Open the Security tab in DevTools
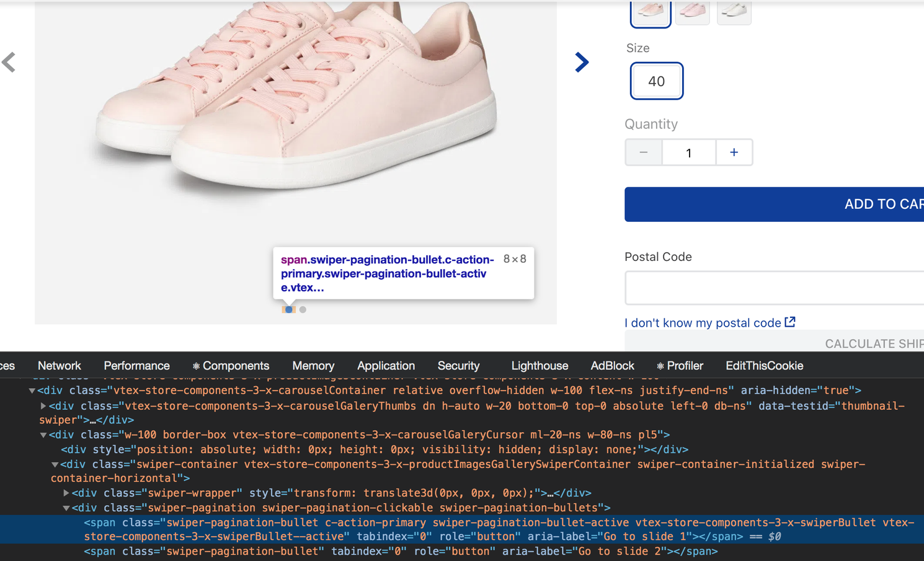Image resolution: width=924 pixels, height=561 pixels. (458, 366)
